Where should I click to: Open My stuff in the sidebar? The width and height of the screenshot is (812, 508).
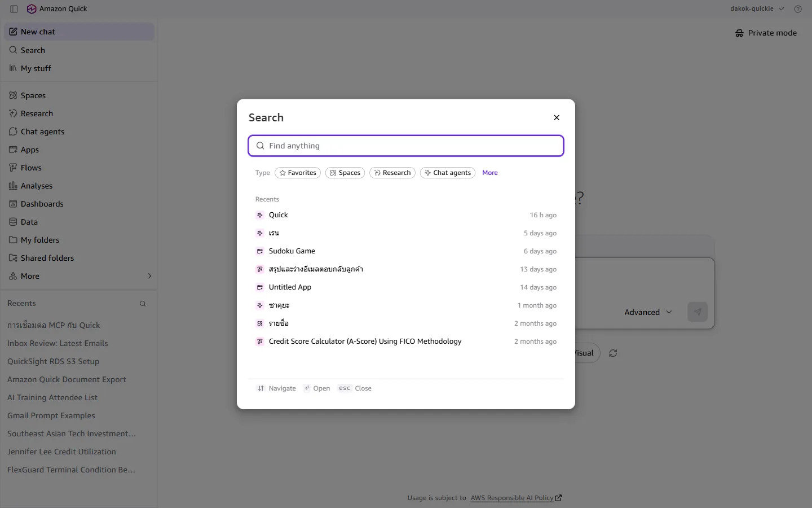(79, 68)
